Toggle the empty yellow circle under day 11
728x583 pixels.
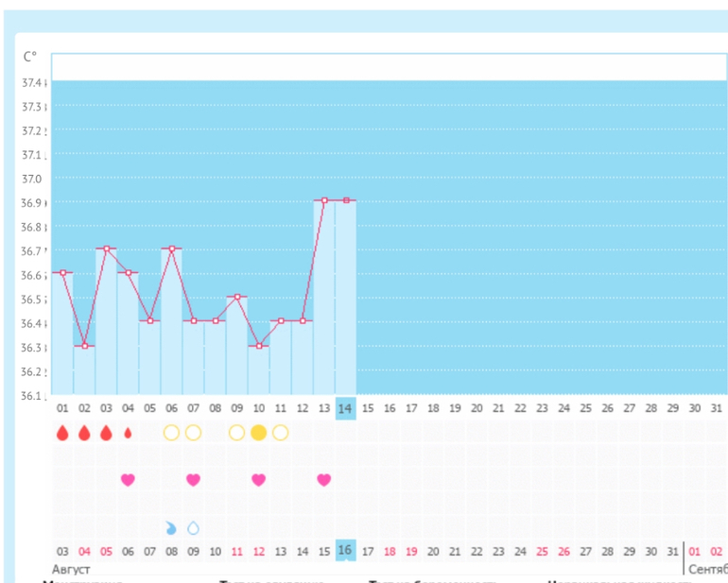[x=280, y=433]
